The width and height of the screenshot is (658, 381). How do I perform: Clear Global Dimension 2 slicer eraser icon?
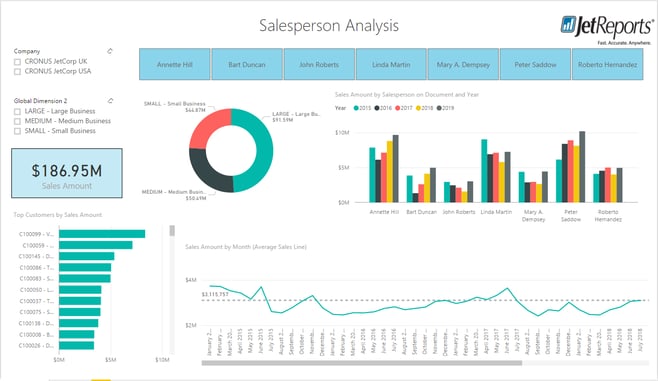tap(110, 101)
